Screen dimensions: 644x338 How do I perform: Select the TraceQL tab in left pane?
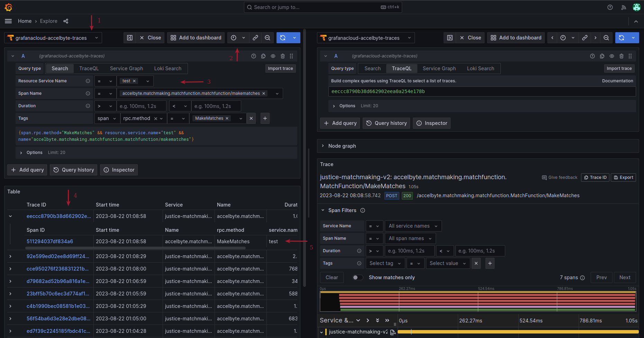tap(89, 68)
